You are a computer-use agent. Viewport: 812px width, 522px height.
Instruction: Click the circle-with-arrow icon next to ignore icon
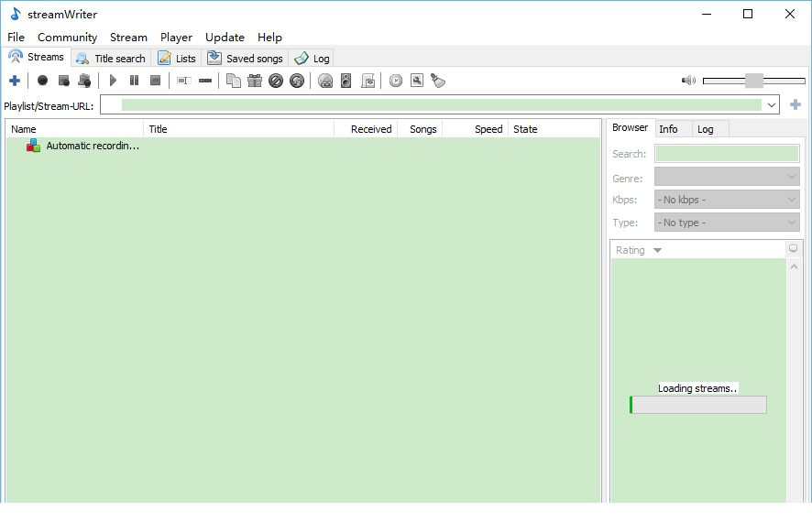297,81
